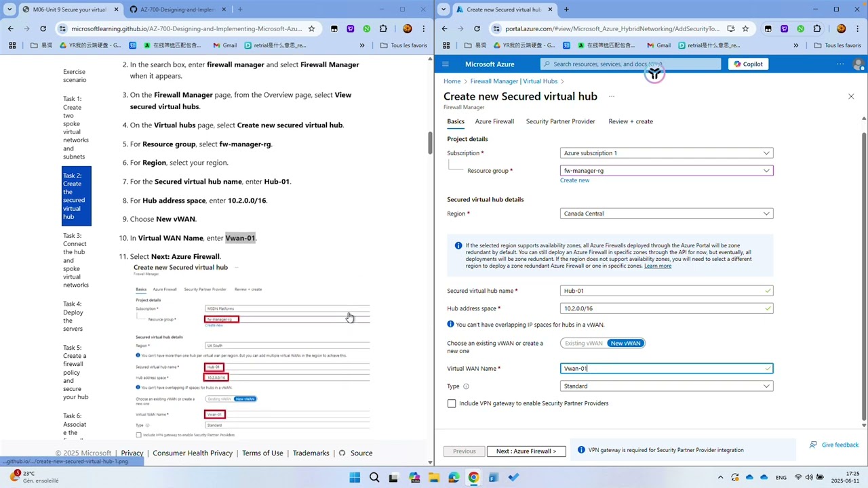
Task: Click Secured virtual hub name field
Action: (x=667, y=291)
